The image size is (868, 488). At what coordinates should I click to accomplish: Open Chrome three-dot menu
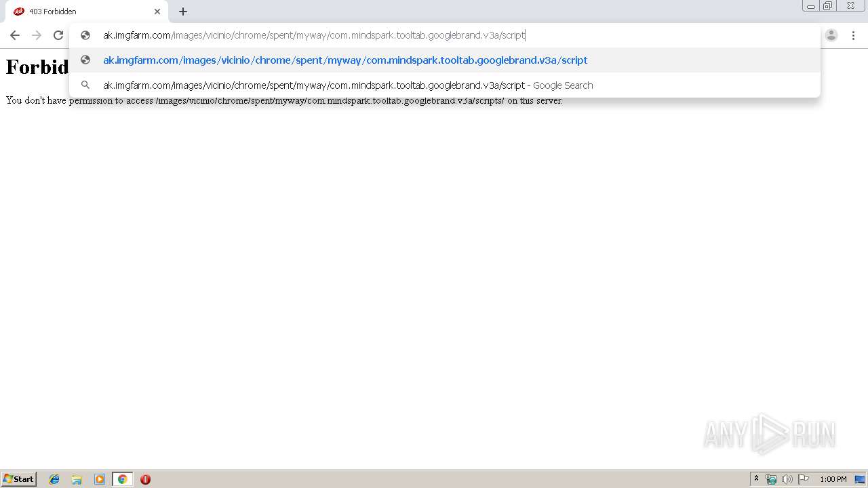click(853, 35)
